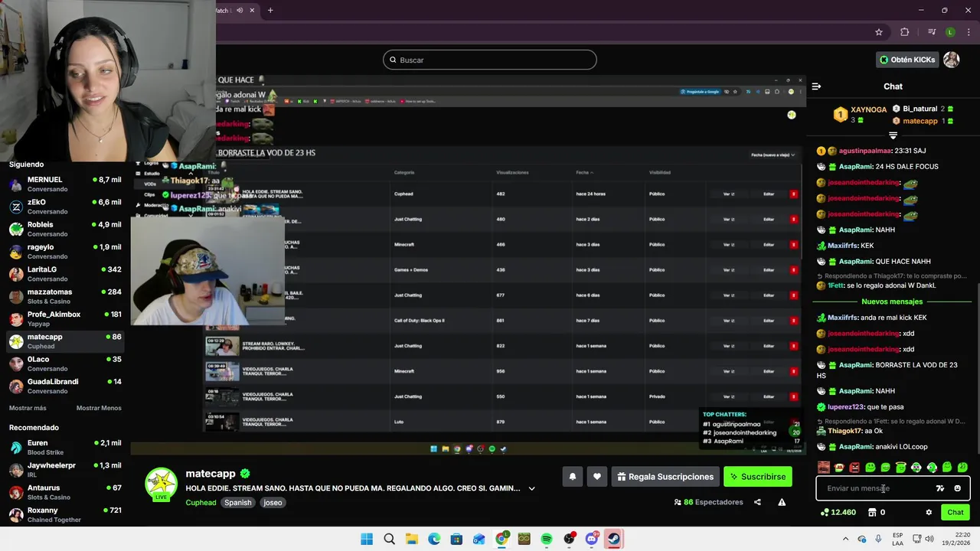Click the joseo tag
Image resolution: width=980 pixels, height=551 pixels.
click(273, 503)
